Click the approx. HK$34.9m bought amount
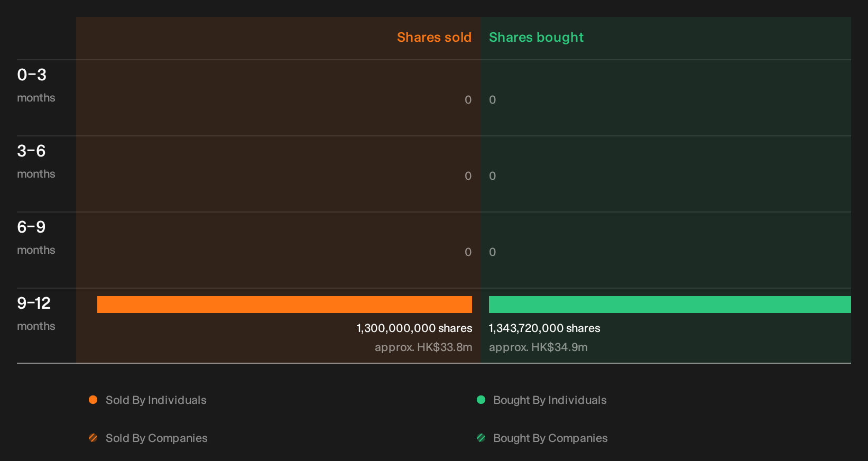This screenshot has width=868, height=461. click(538, 347)
